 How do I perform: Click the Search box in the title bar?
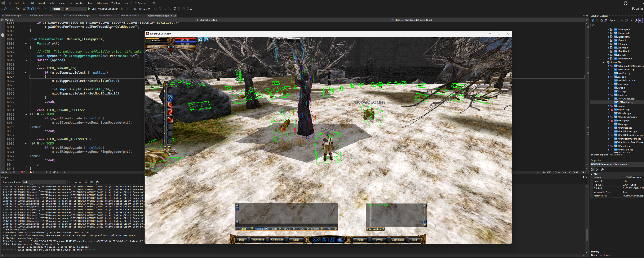[x=141, y=3]
